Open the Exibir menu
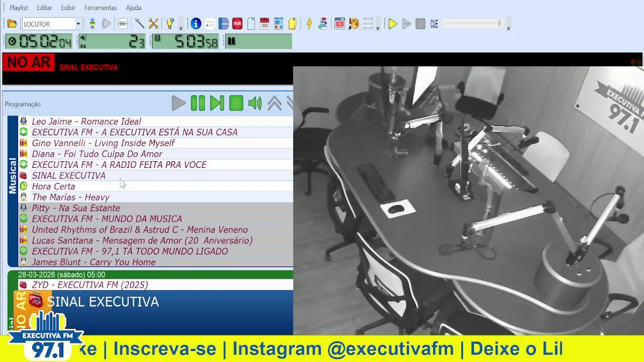This screenshot has width=644, height=362. (68, 8)
